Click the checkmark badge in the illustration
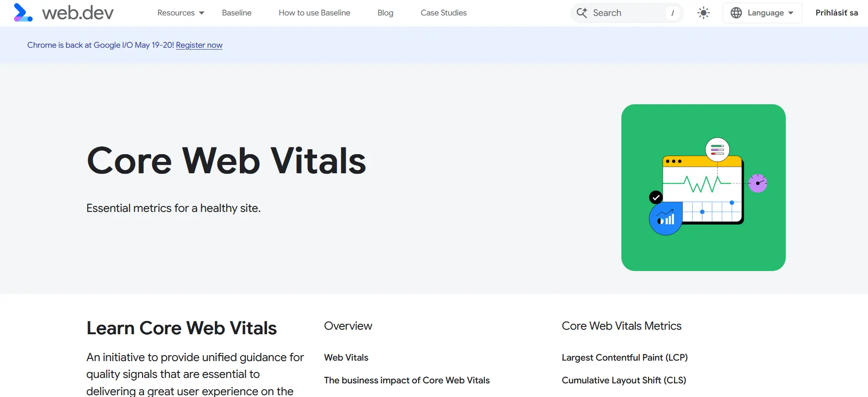This screenshot has height=397, width=868. pyautogui.click(x=655, y=197)
